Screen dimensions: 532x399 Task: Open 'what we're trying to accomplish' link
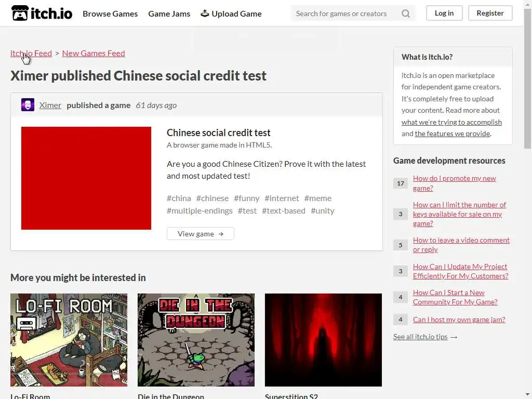pos(451,122)
